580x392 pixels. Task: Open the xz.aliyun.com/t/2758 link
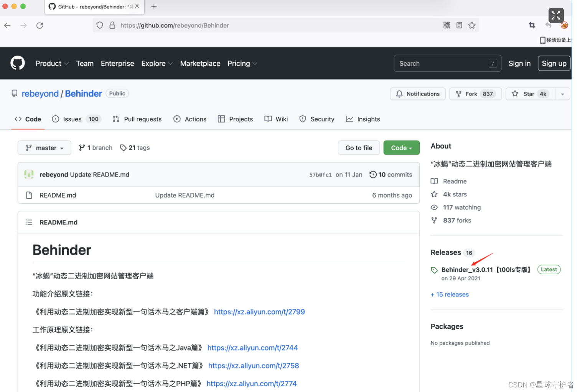point(254,366)
